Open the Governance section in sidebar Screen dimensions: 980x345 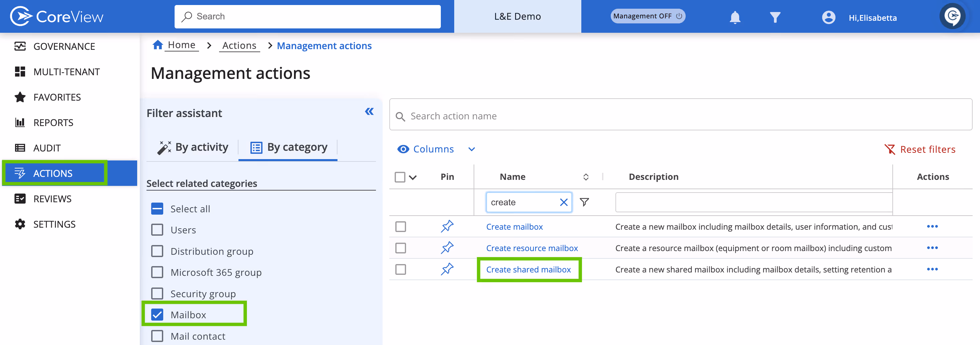click(x=64, y=46)
